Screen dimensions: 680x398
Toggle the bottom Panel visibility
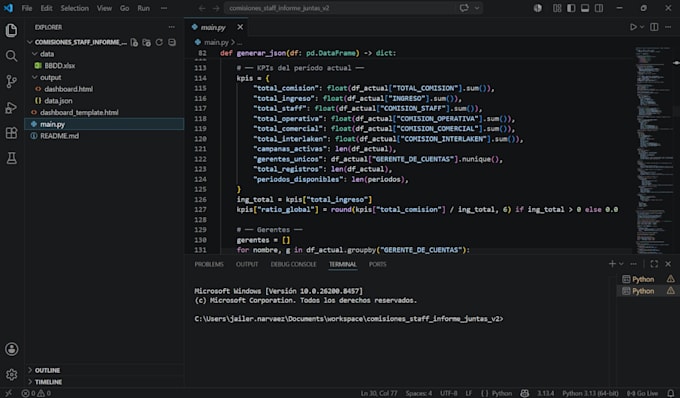[585, 8]
